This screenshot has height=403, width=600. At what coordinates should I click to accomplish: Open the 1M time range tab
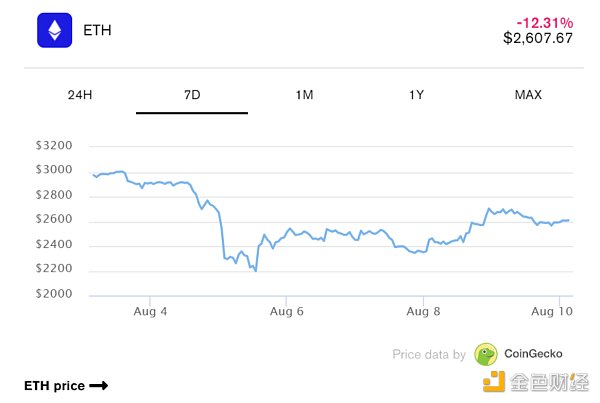[x=304, y=95]
